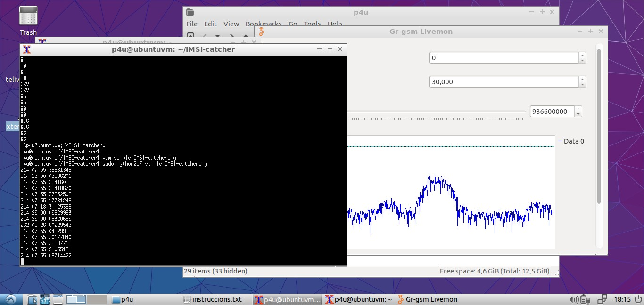The height and width of the screenshot is (305, 644).
Task: Click the sudo python2.7 command line
Action: tap(114, 164)
